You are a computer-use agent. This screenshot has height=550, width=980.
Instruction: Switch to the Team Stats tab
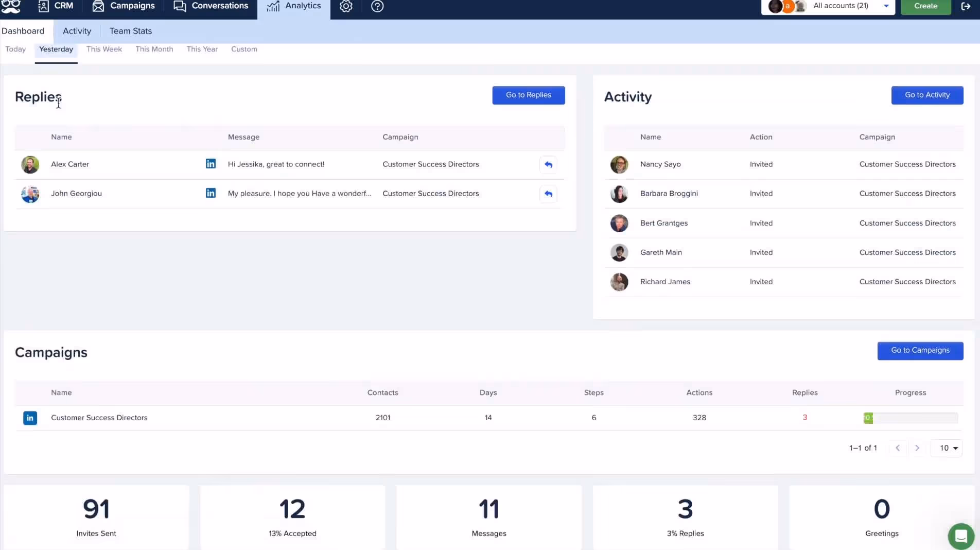130,31
